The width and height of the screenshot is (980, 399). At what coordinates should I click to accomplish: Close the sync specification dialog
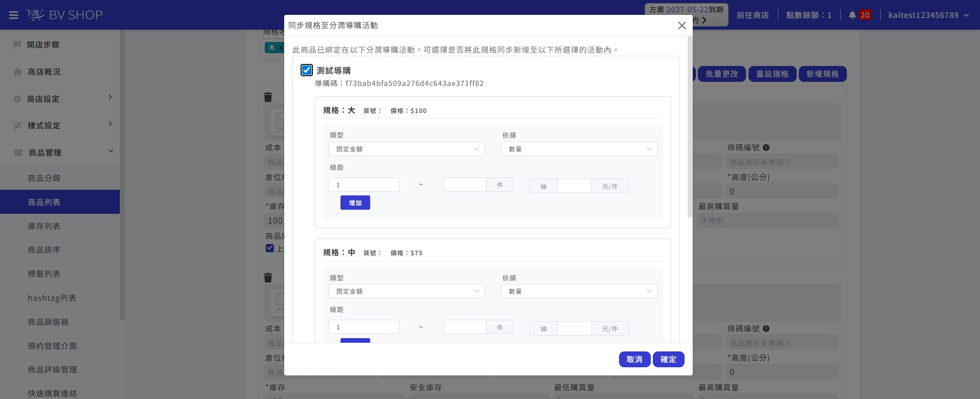click(x=681, y=26)
